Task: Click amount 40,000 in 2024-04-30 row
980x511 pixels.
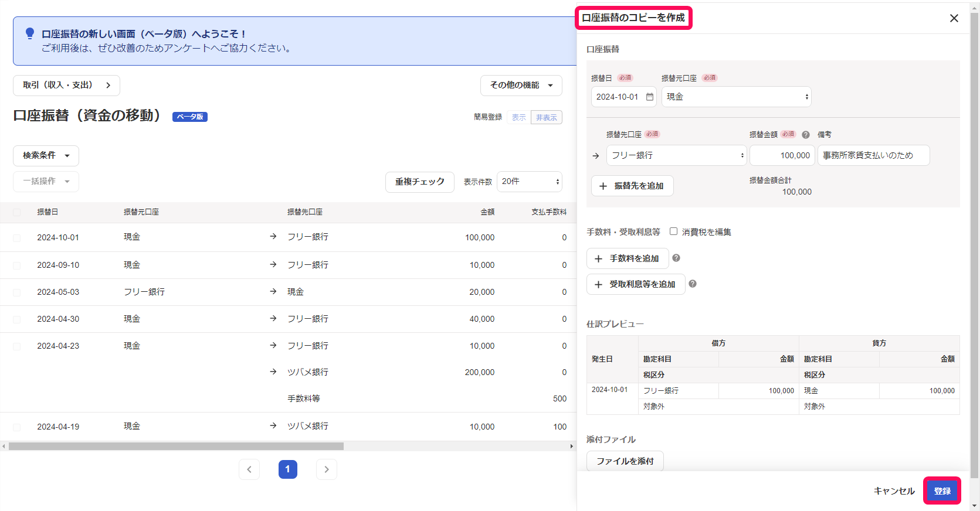Action: point(481,319)
